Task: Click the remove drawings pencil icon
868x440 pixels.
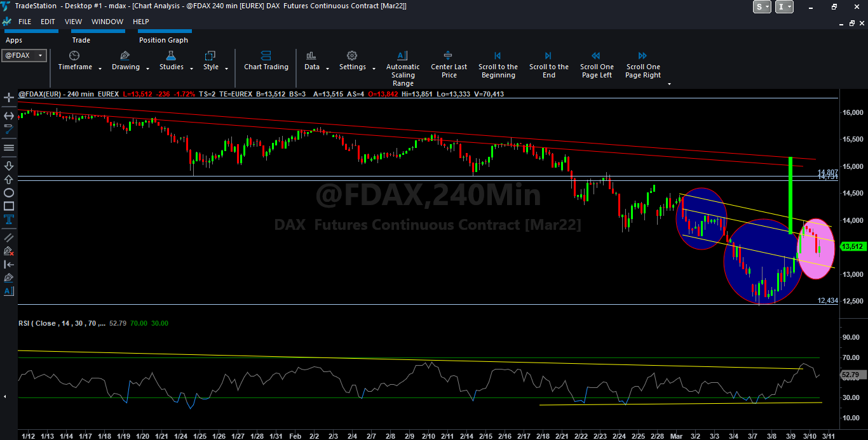Action: [9, 251]
